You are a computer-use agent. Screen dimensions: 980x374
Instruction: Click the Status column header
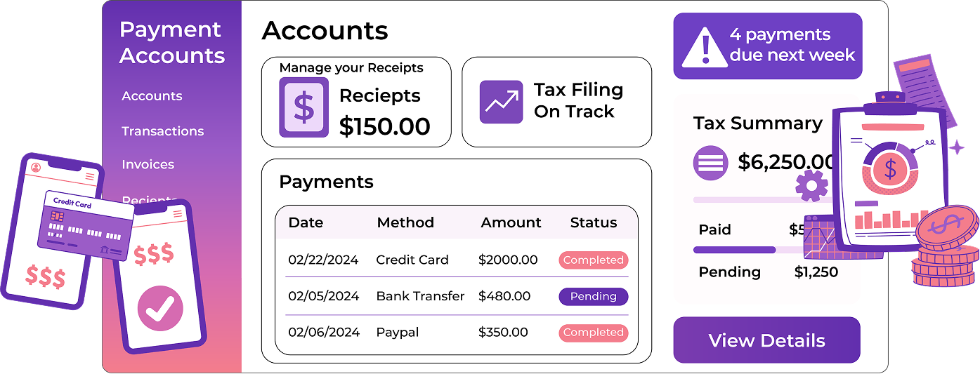click(x=593, y=223)
